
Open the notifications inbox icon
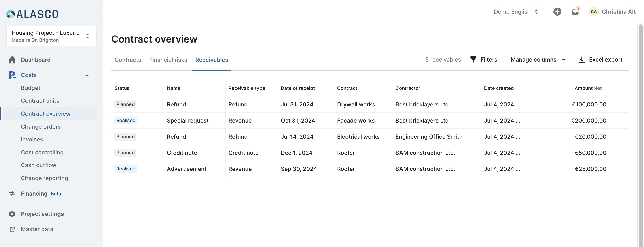[x=575, y=11]
